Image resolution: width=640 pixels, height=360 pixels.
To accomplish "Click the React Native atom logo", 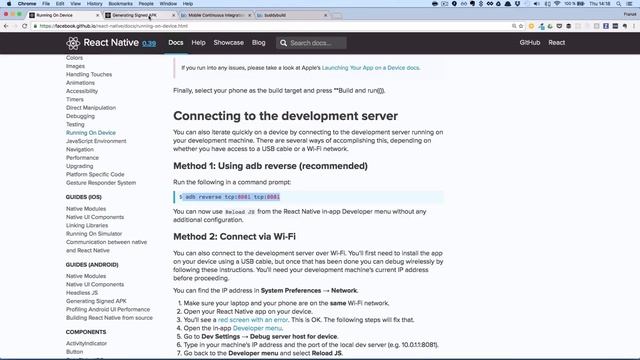I will (x=73, y=43).
